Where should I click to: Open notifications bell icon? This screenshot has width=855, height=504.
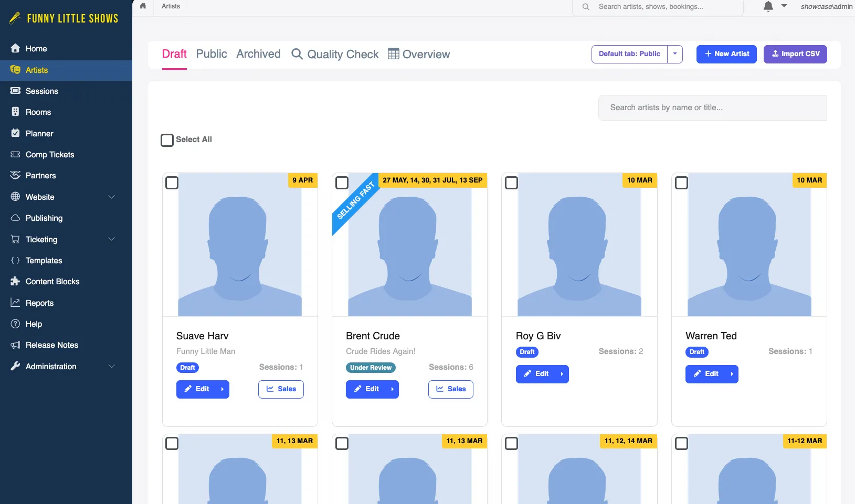click(768, 6)
